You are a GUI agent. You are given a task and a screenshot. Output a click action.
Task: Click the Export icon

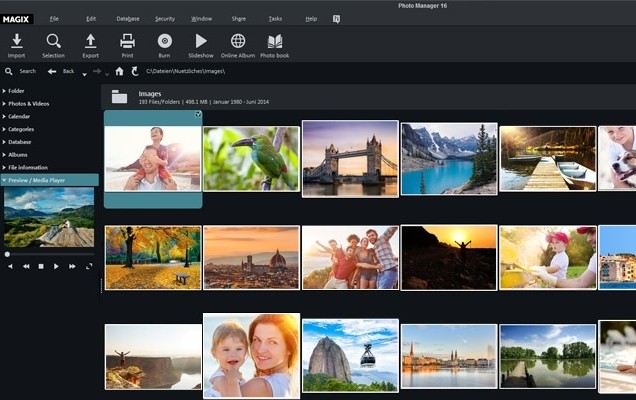tap(90, 42)
